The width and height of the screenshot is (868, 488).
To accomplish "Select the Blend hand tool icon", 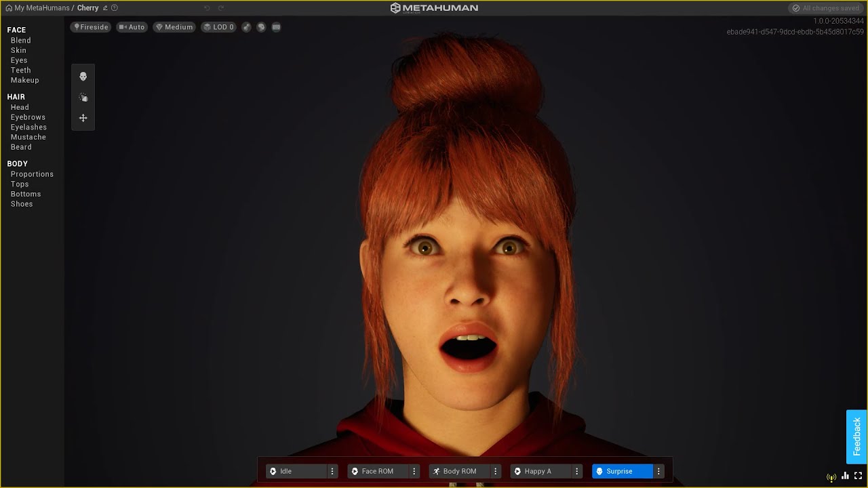I will (x=83, y=97).
